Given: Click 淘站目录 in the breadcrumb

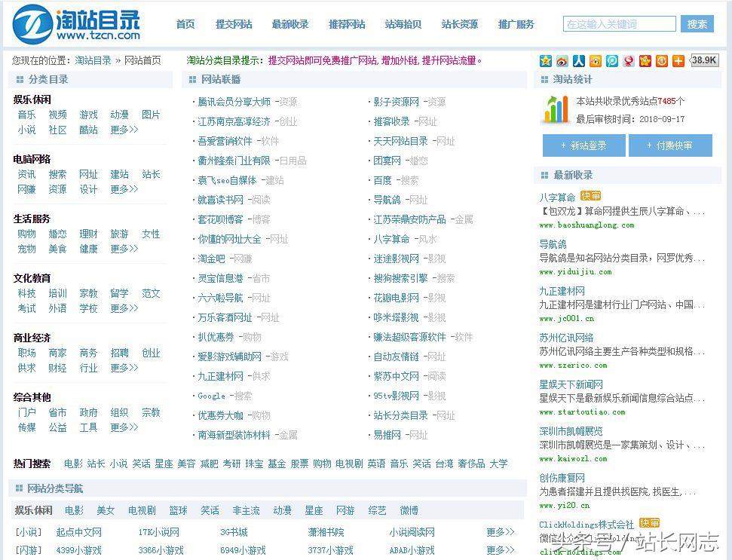Looking at the screenshot, I should click(93, 60).
